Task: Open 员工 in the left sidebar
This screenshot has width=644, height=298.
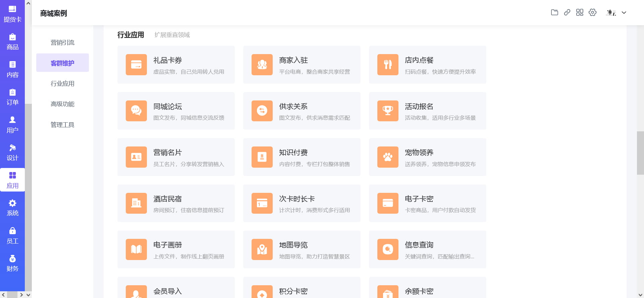Action: 12,236
